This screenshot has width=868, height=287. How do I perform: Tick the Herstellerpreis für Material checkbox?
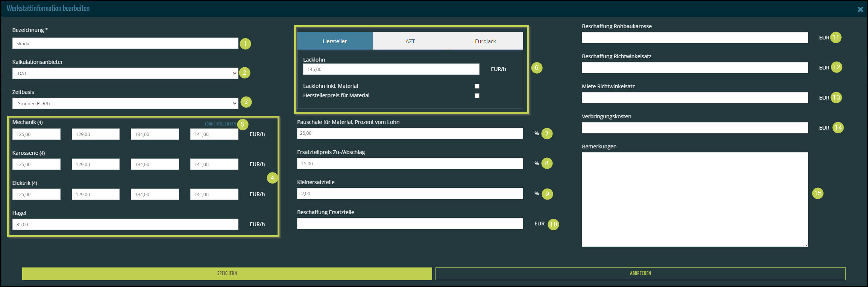477,95
